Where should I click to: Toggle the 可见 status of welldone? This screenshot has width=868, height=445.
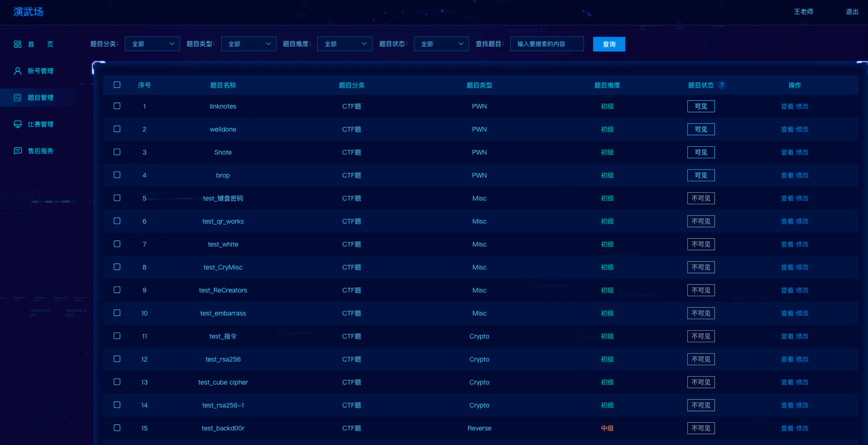click(x=700, y=129)
